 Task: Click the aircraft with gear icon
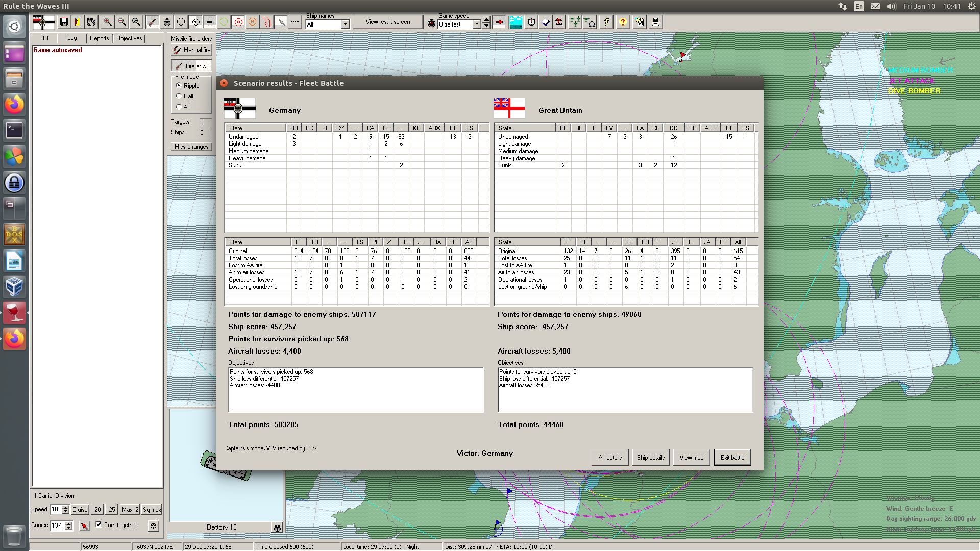click(x=589, y=22)
